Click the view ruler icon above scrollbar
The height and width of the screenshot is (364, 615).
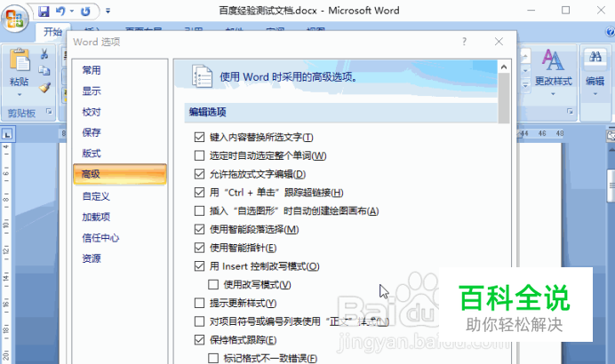(x=611, y=136)
